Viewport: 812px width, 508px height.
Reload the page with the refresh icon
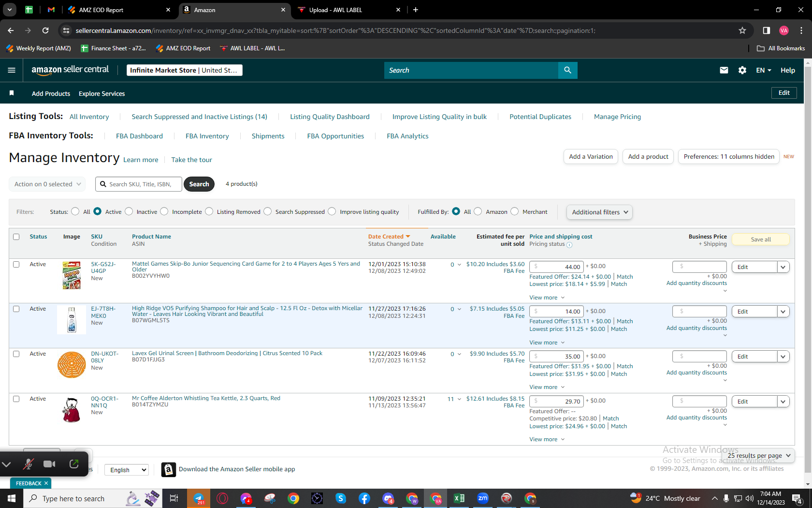coord(45,30)
